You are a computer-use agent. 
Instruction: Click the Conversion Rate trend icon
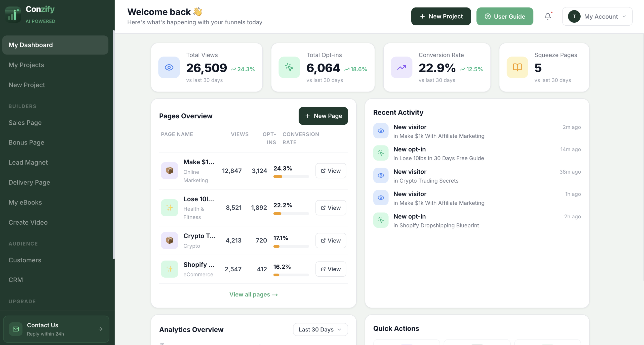[401, 67]
